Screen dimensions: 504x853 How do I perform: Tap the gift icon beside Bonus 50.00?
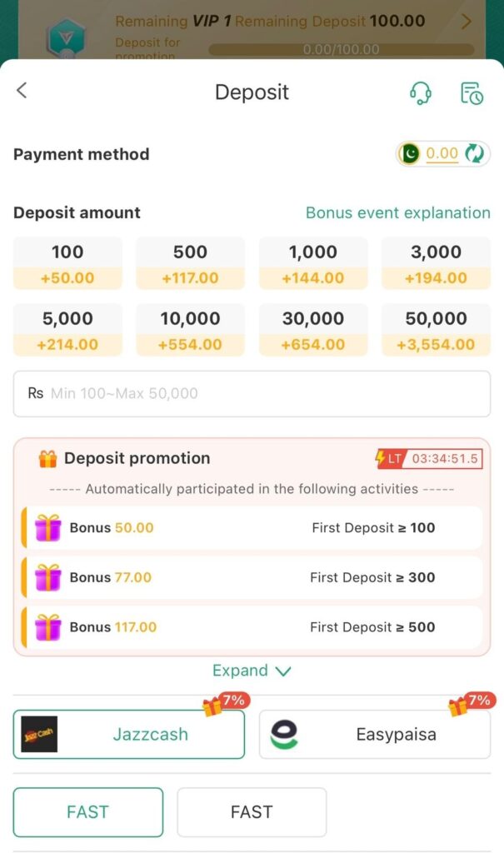(x=48, y=527)
